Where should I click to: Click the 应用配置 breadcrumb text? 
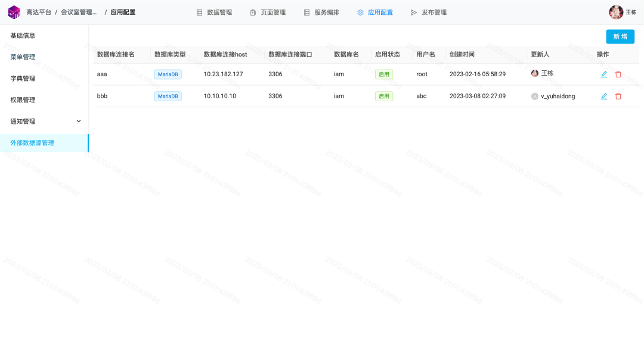(x=123, y=13)
